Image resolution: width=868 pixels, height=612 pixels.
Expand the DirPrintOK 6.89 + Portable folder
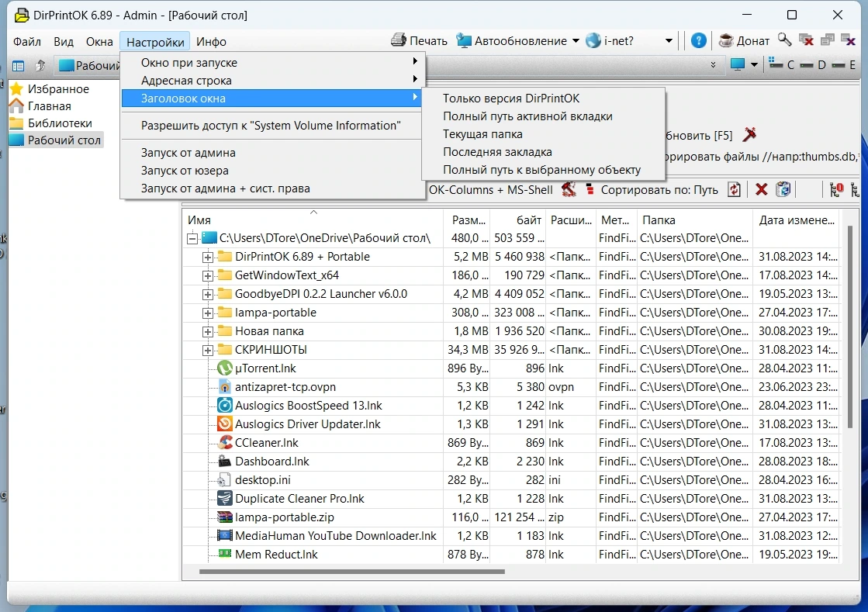208,258
